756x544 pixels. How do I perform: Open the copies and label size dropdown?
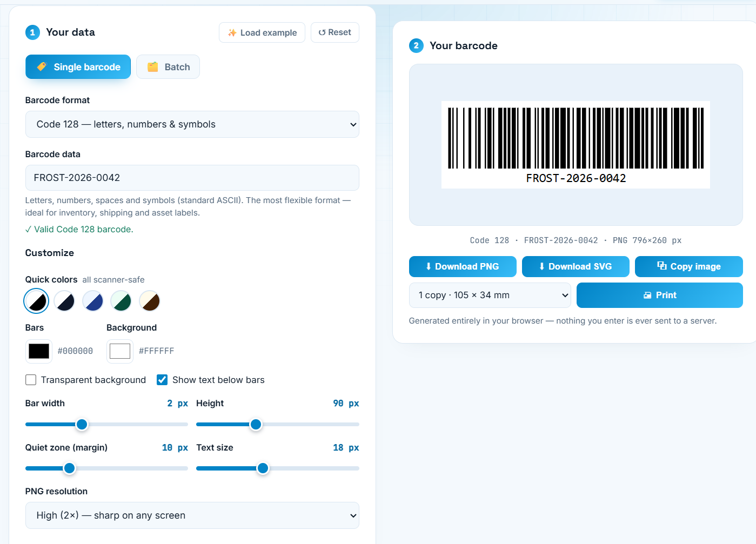pyautogui.click(x=490, y=295)
